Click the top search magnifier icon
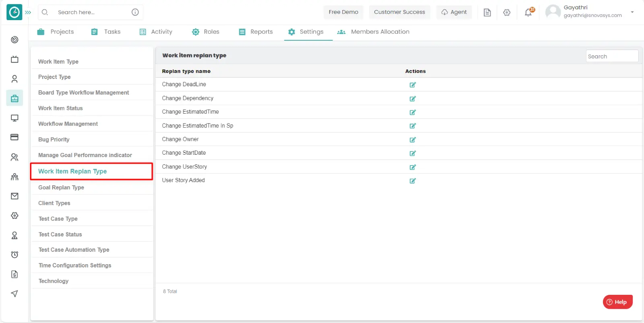The width and height of the screenshot is (644, 323). [45, 12]
